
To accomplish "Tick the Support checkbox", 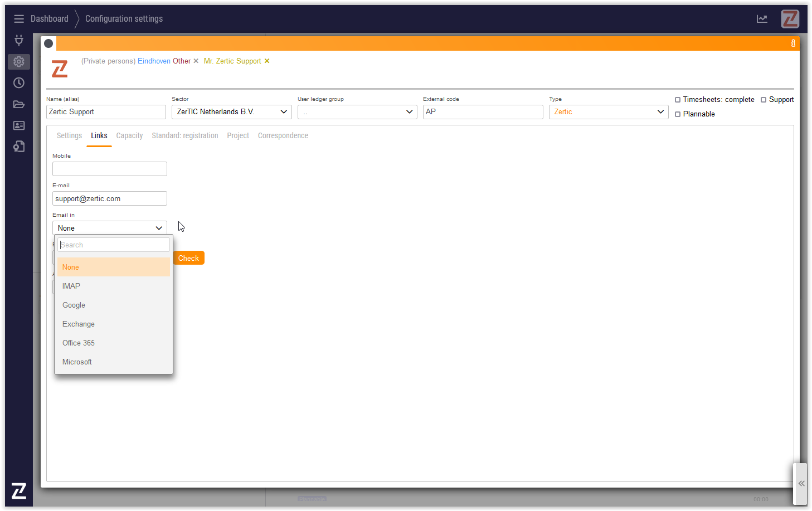I will 764,100.
